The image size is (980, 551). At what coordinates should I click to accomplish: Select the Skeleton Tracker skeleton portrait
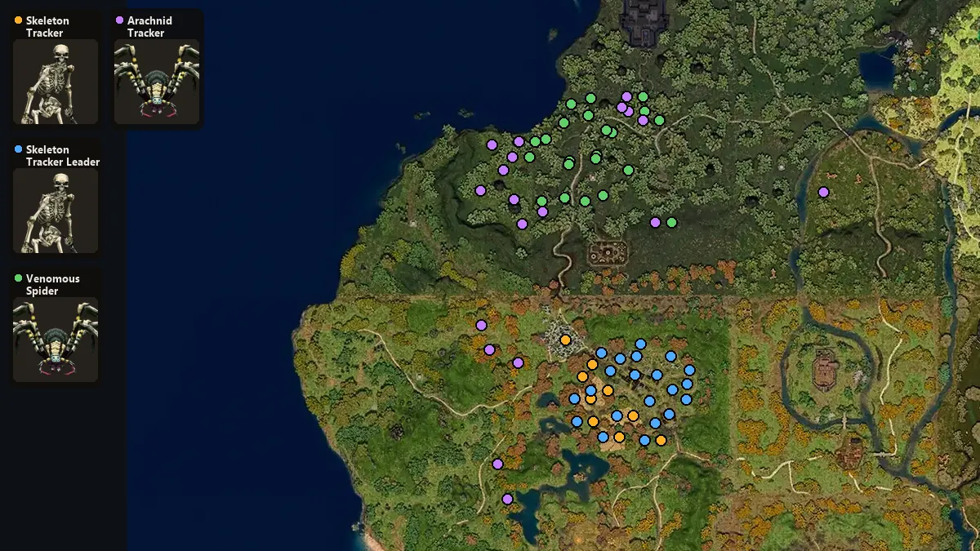coord(56,82)
